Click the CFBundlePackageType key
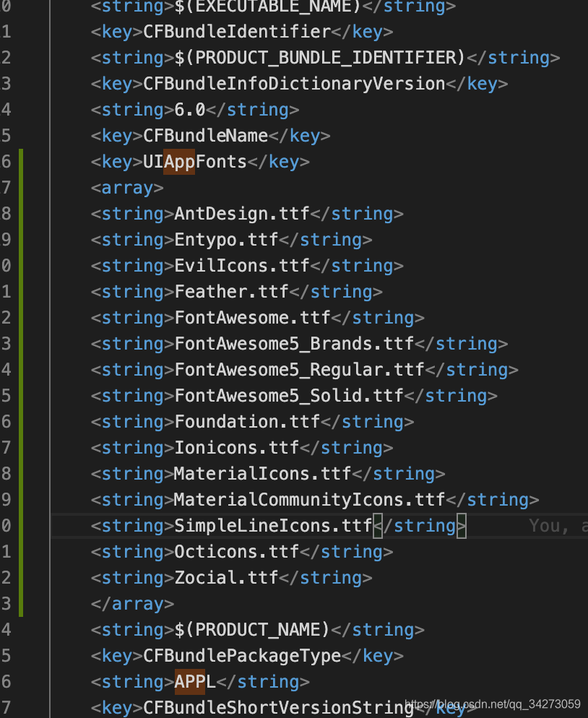The width and height of the screenshot is (588, 718). pyautogui.click(x=242, y=656)
